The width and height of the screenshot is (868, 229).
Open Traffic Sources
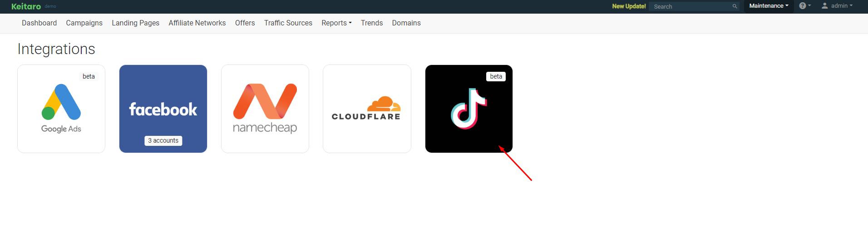[288, 23]
